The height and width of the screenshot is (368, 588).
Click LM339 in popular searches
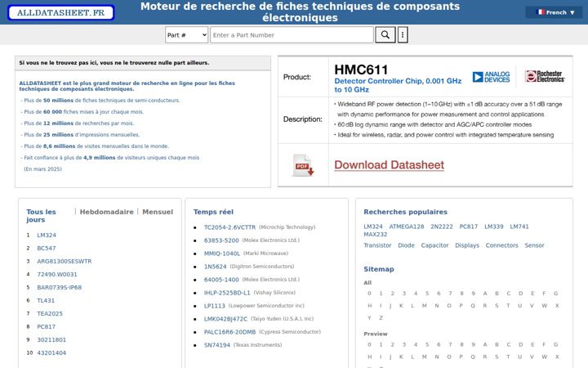[x=494, y=227]
